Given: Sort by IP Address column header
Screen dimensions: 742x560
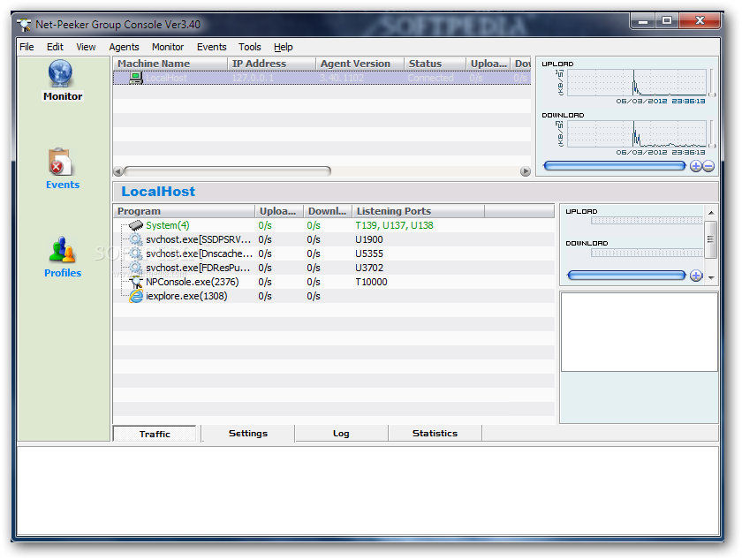Looking at the screenshot, I should [272, 64].
